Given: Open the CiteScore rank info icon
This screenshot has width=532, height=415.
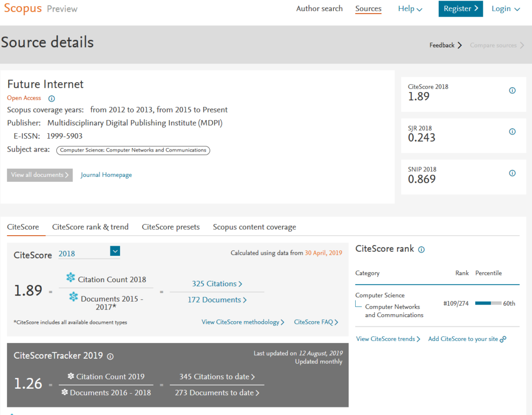Looking at the screenshot, I should tap(421, 249).
